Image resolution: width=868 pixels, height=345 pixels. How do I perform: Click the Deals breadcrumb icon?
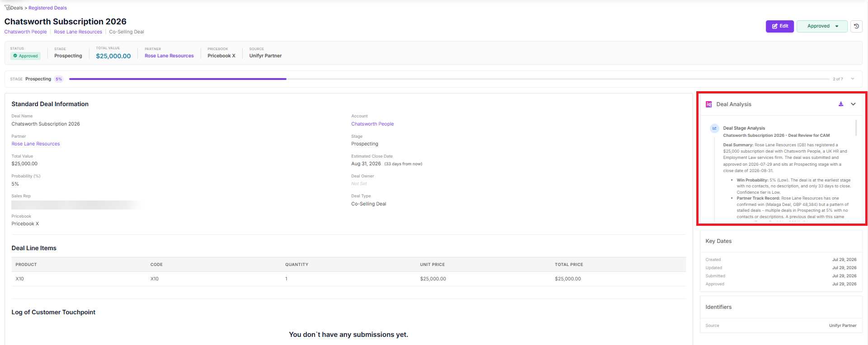pos(7,8)
